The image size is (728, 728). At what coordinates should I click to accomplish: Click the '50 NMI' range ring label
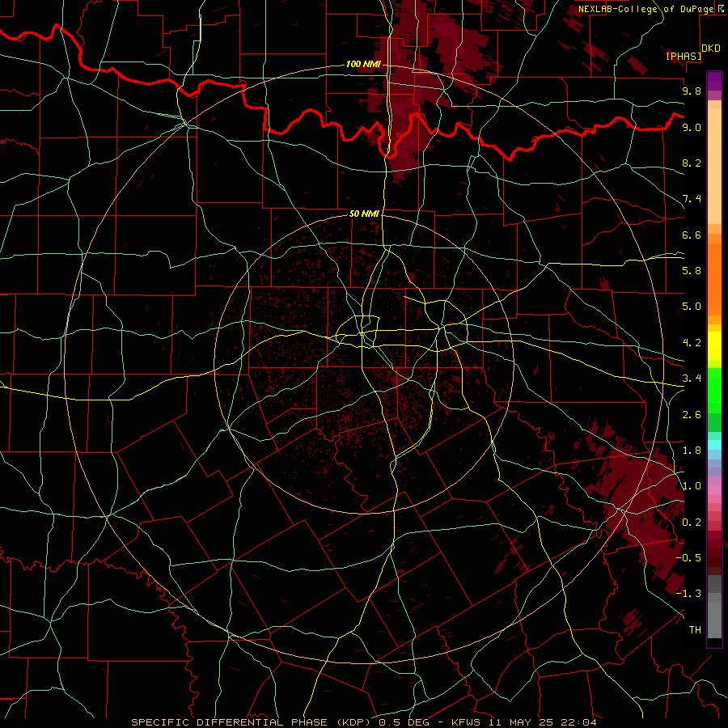(x=365, y=214)
